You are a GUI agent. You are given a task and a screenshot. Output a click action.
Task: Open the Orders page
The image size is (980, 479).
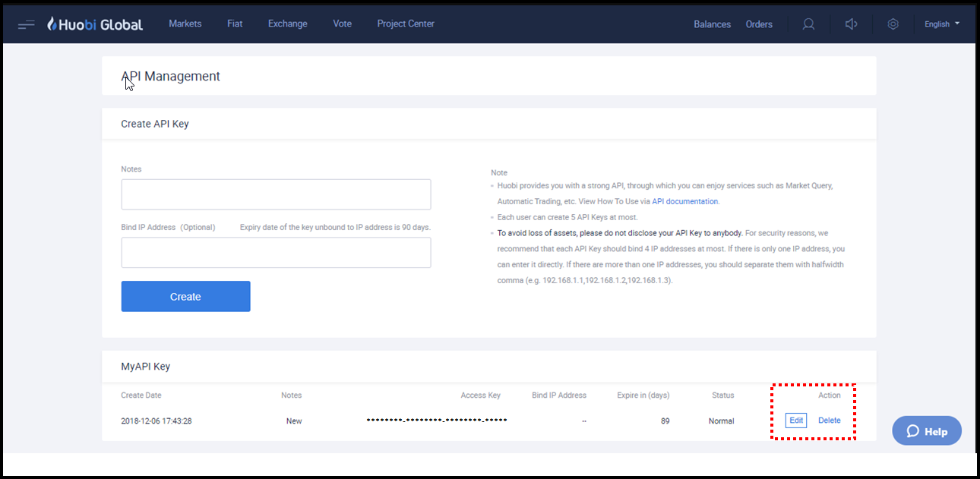[759, 24]
